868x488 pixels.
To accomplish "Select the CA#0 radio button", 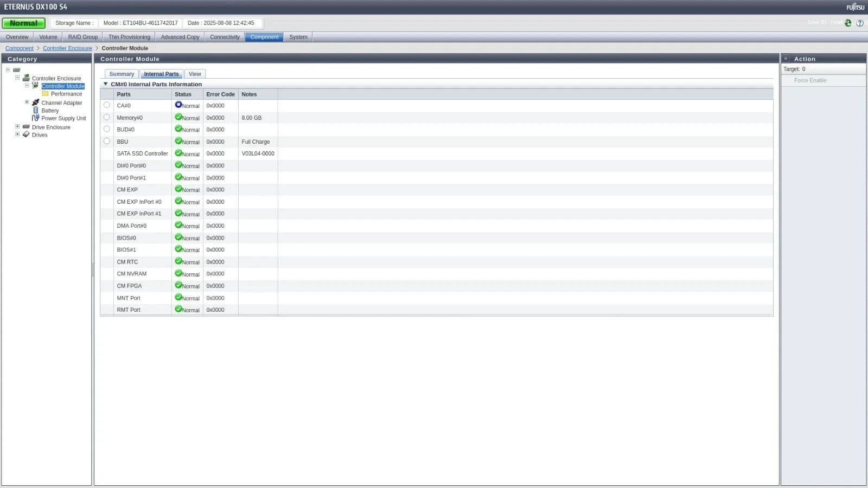I will pos(107,105).
